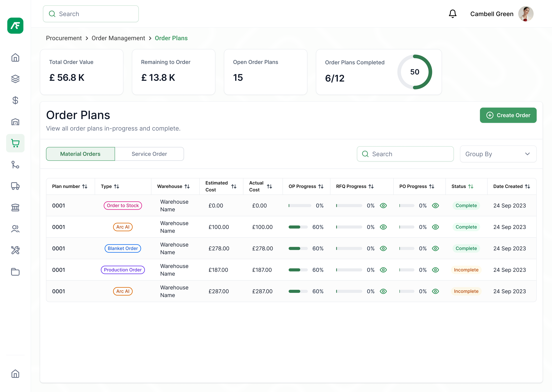Switch to Service Order tab
This screenshot has width=552, height=392.
point(149,154)
